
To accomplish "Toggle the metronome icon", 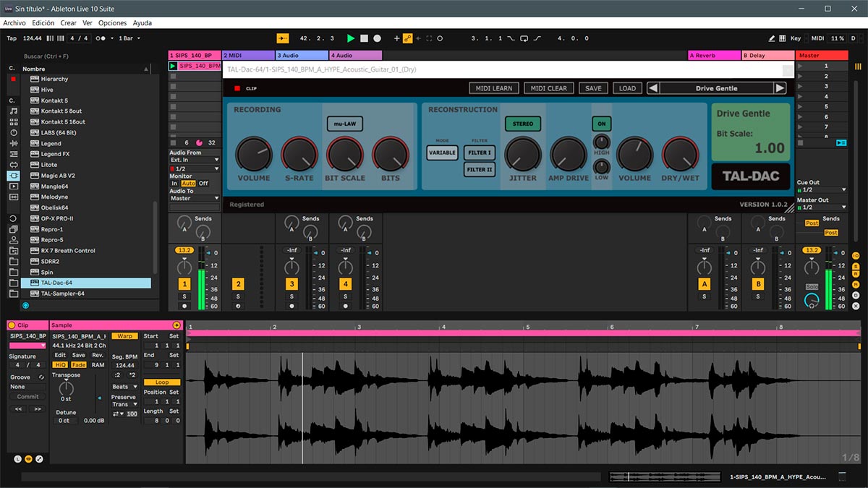I will [x=101, y=38].
